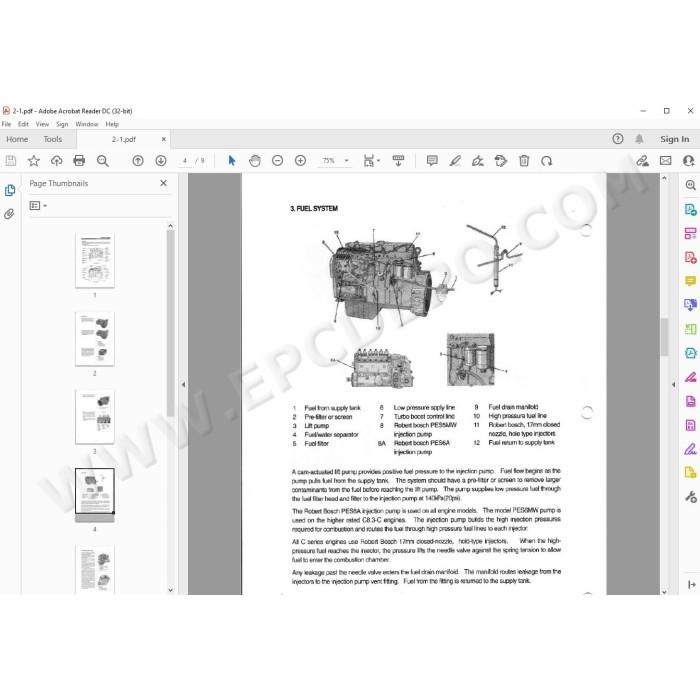Screen dimensions: 700x700
Task: Select page 1 thumbnail
Action: [95, 261]
